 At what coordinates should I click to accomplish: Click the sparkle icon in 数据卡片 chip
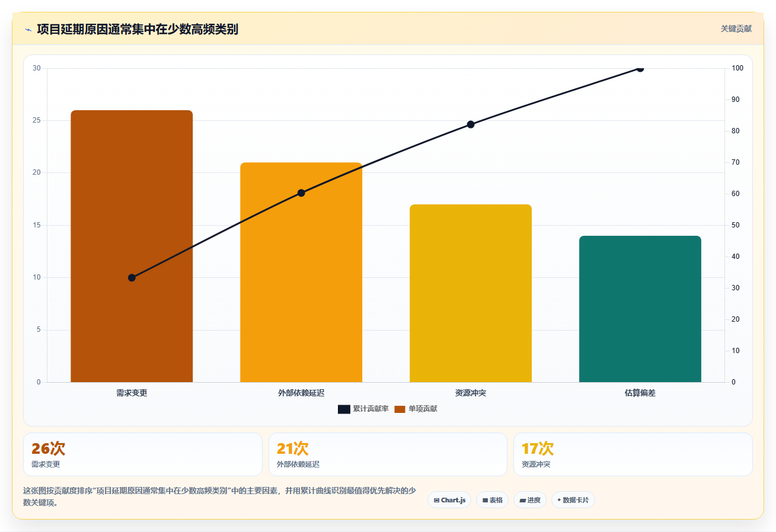pos(559,500)
